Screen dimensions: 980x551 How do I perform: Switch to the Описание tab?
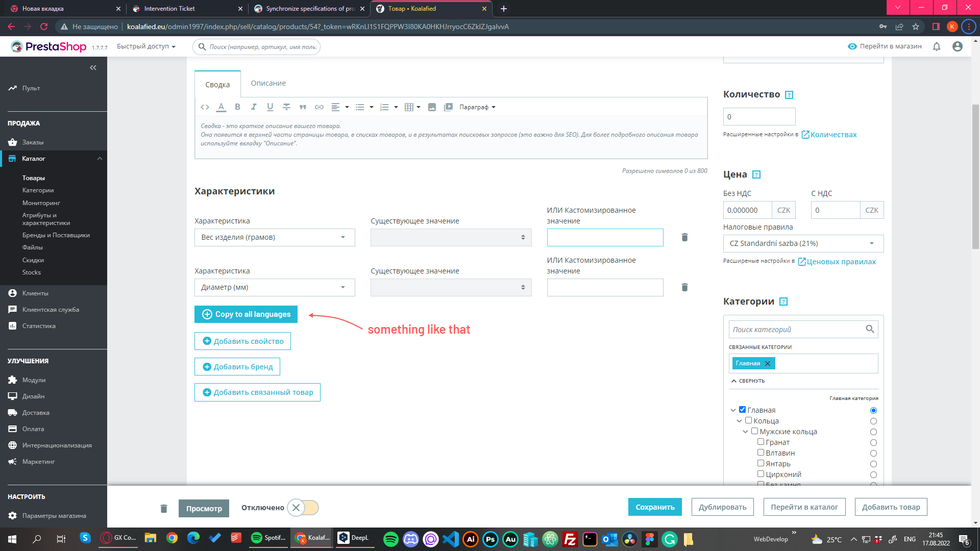(268, 83)
